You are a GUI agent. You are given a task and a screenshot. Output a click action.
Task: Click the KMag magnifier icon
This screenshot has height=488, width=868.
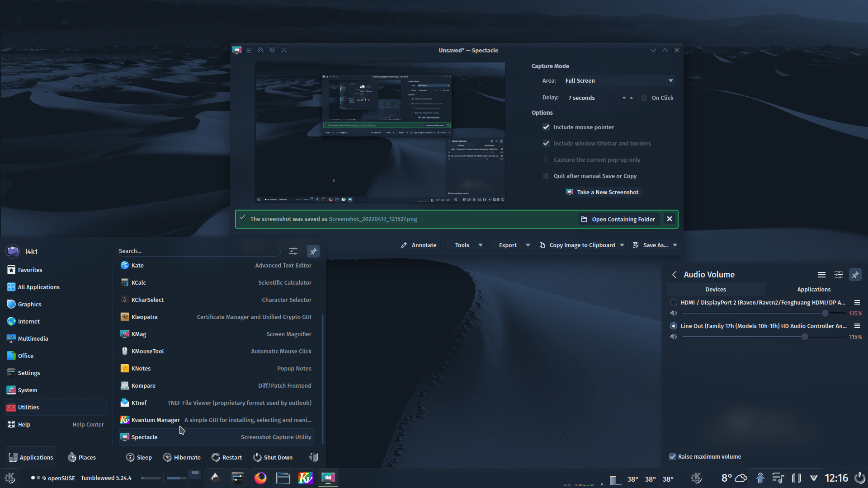coord(125,334)
